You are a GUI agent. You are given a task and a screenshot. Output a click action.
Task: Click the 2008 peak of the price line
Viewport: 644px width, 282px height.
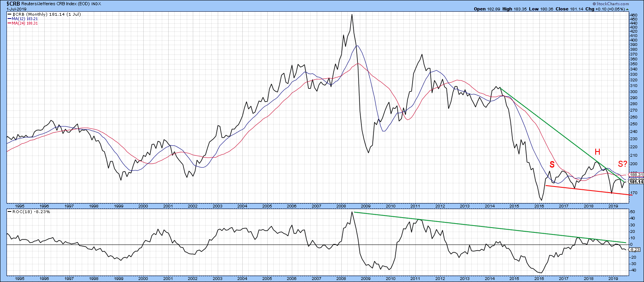click(x=352, y=15)
